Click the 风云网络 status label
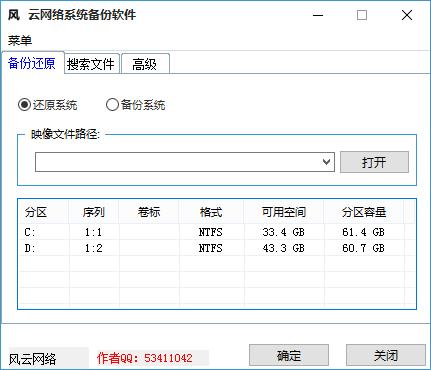 coord(32,359)
